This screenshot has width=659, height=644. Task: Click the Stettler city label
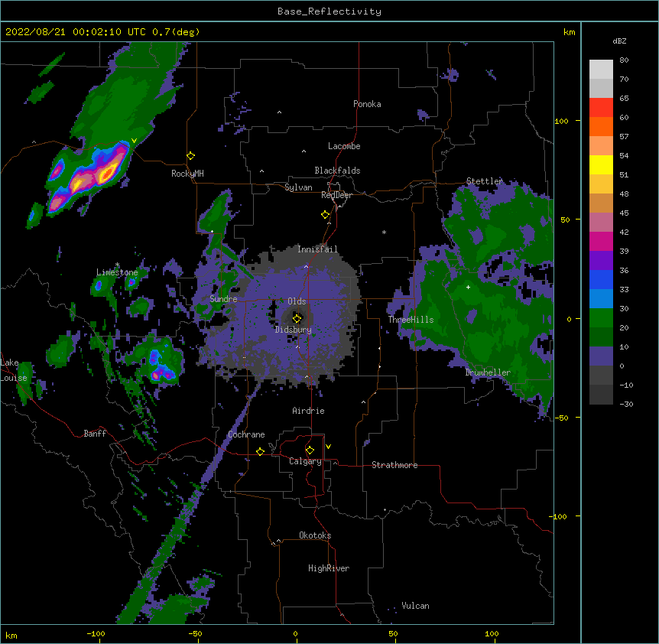(x=484, y=181)
